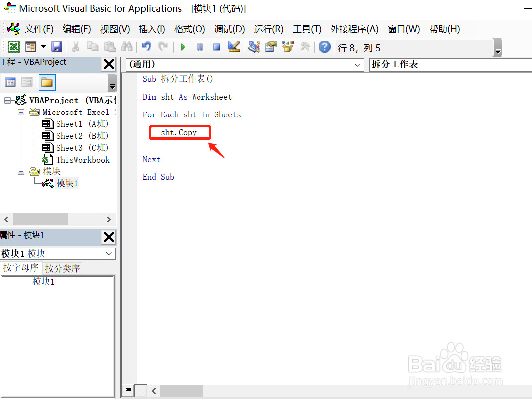This screenshot has width=532, height=399.
Task: Open Toolbox wrench icon
Action: [305, 47]
